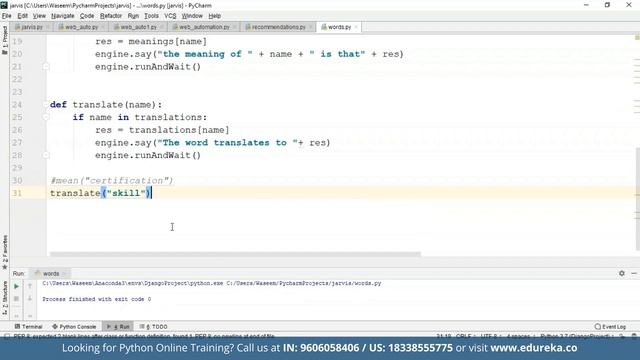The width and height of the screenshot is (640, 360).
Task: Open the Run menu in menu bar
Action: pos(133,16)
